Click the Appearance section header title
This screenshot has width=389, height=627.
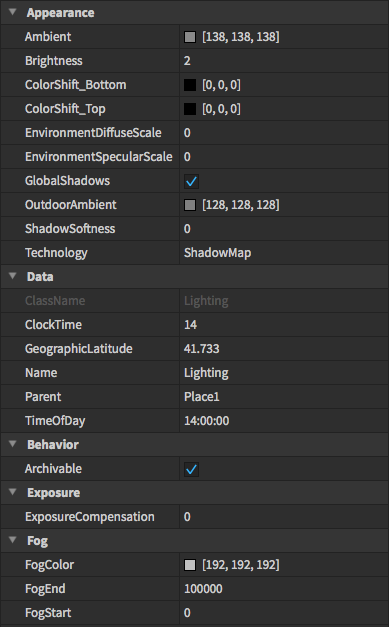[x=60, y=13]
